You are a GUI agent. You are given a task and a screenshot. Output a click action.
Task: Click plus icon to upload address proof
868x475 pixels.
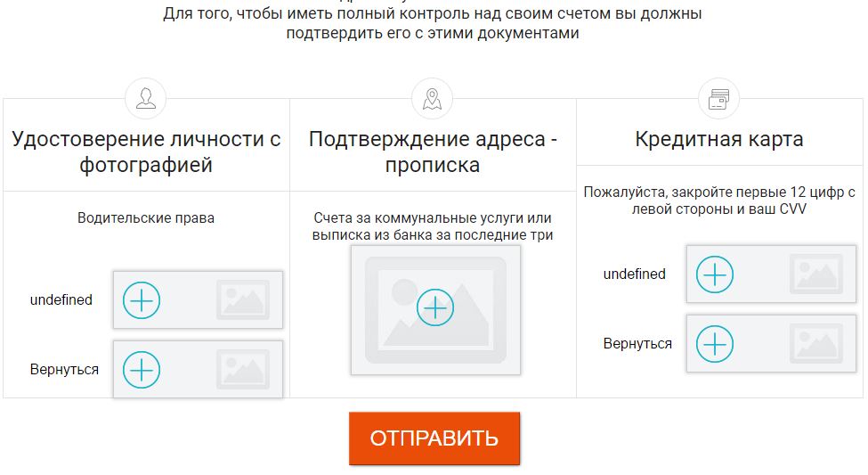[x=435, y=307]
